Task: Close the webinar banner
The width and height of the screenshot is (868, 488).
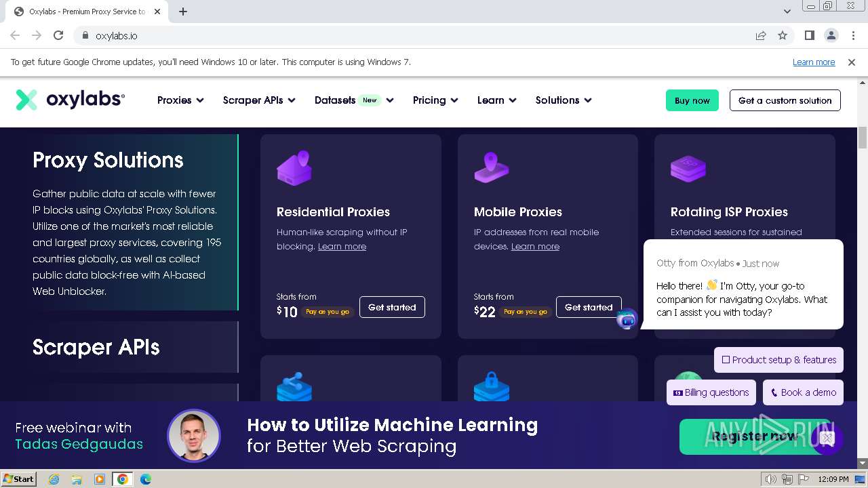Action: [827, 439]
